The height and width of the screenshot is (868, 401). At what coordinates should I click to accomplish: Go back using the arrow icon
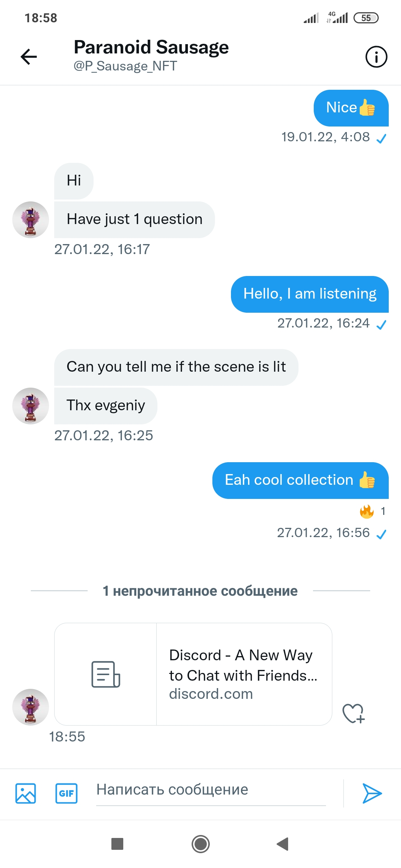[x=29, y=57]
